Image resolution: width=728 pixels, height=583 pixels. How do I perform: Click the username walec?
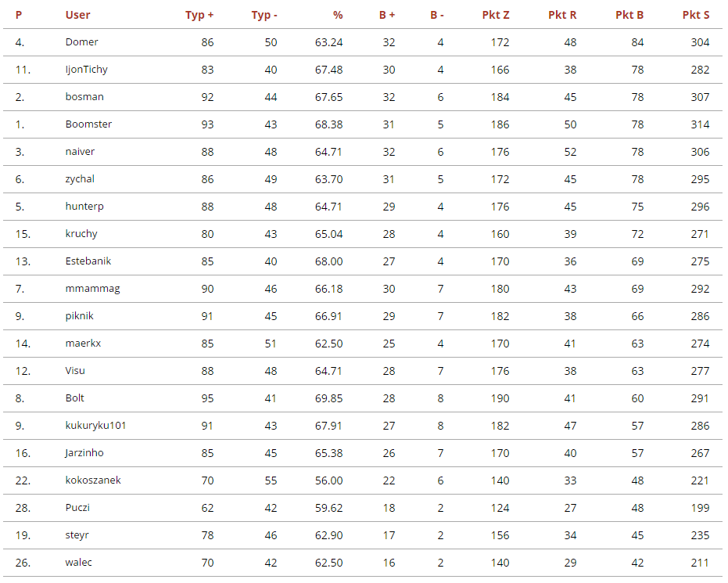tap(78, 563)
